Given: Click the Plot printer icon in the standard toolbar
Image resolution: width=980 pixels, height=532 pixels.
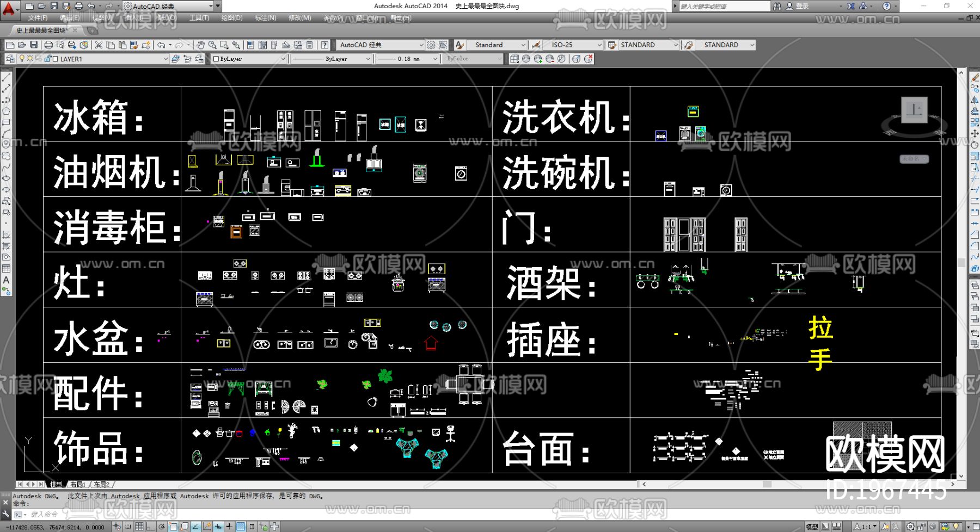Looking at the screenshot, I should tap(48, 45).
